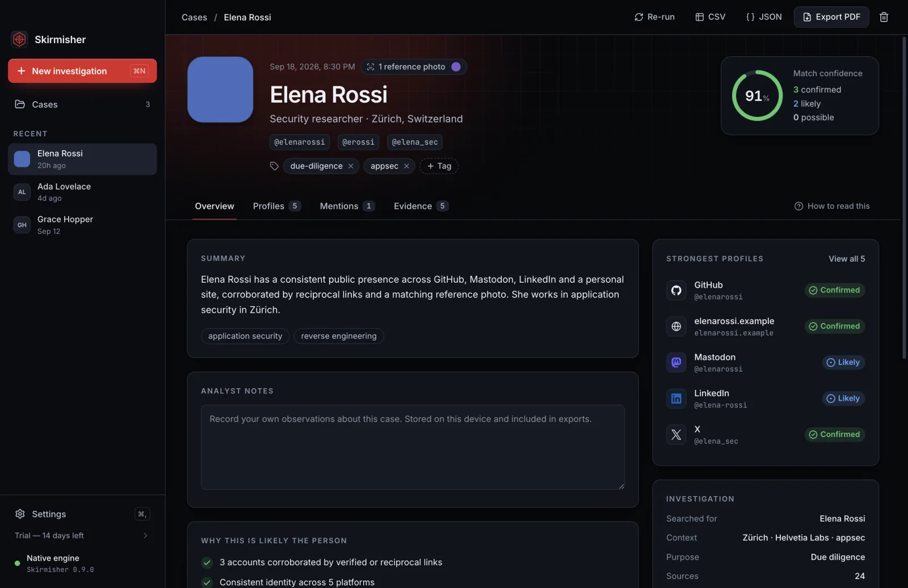Open Ada Lovelace recent case
908x588 pixels.
pyautogui.click(x=82, y=192)
